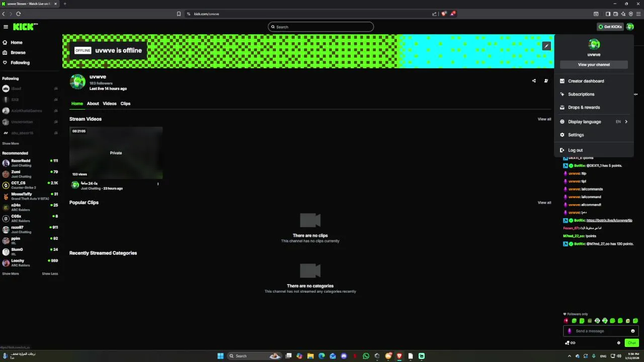Select the first red emote in emote row
644x362 pixels.
[x=566, y=321]
